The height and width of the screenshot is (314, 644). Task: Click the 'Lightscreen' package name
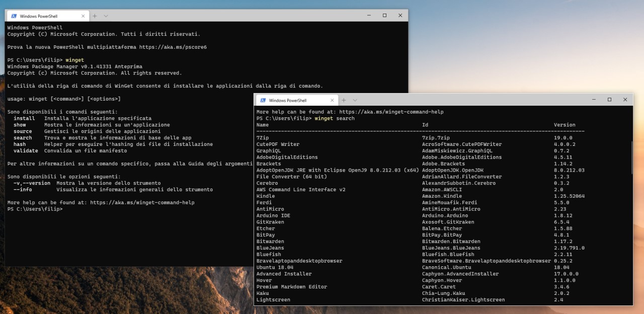coord(273,300)
